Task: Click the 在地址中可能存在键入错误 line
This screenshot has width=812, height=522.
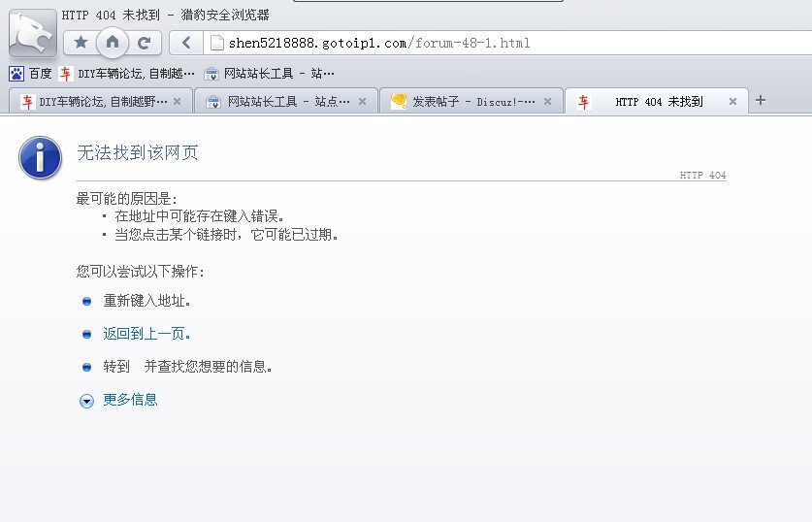Action: 200,215
